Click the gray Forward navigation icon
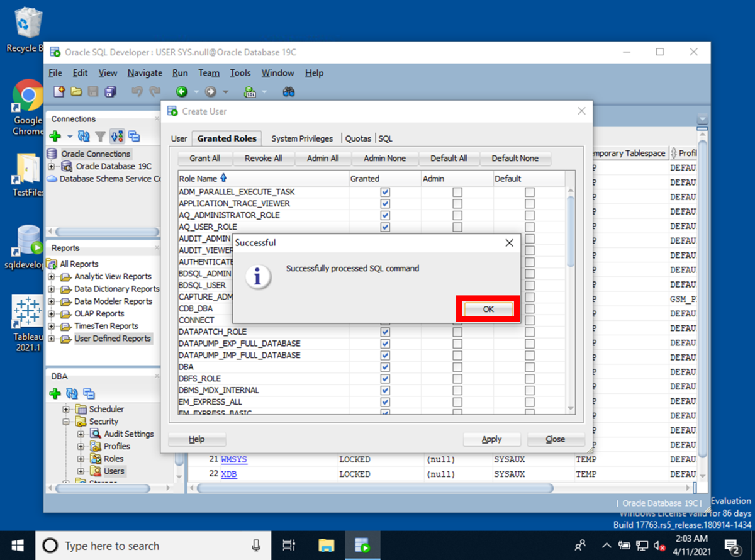Image resolution: width=755 pixels, height=560 pixels. [x=210, y=92]
